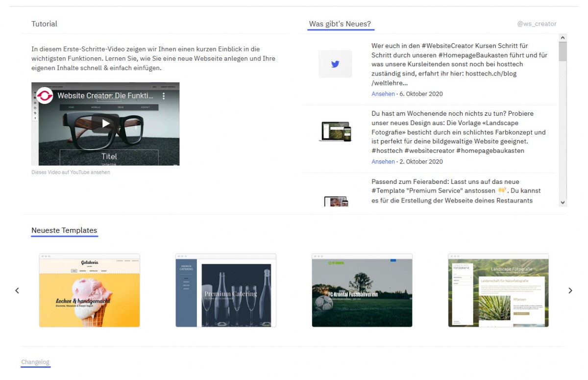Click the channel logo on the video
The height and width of the screenshot is (380, 588).
pos(45,96)
